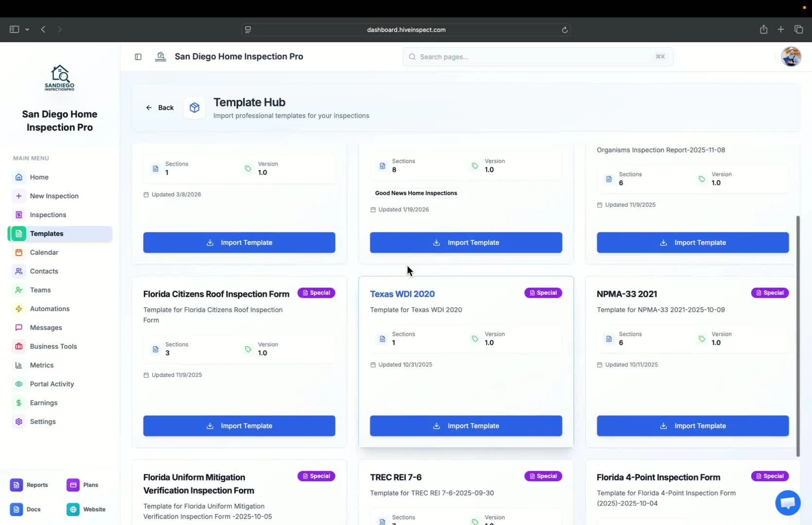Viewport: 812px width, 525px height.
Task: Click the user profile avatar
Action: [x=791, y=57]
